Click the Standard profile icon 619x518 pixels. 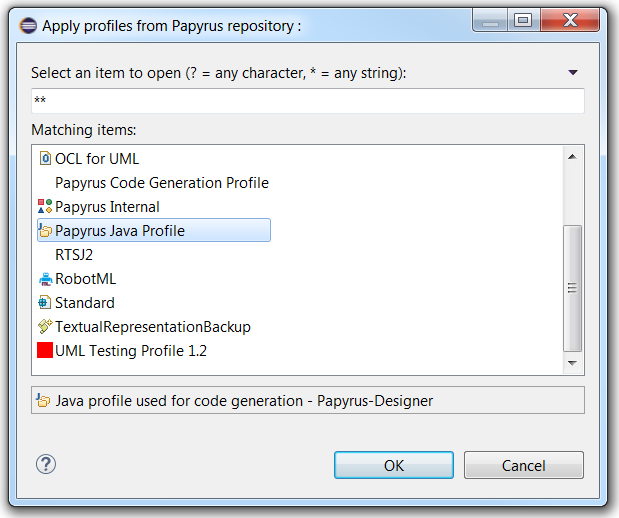pos(44,303)
